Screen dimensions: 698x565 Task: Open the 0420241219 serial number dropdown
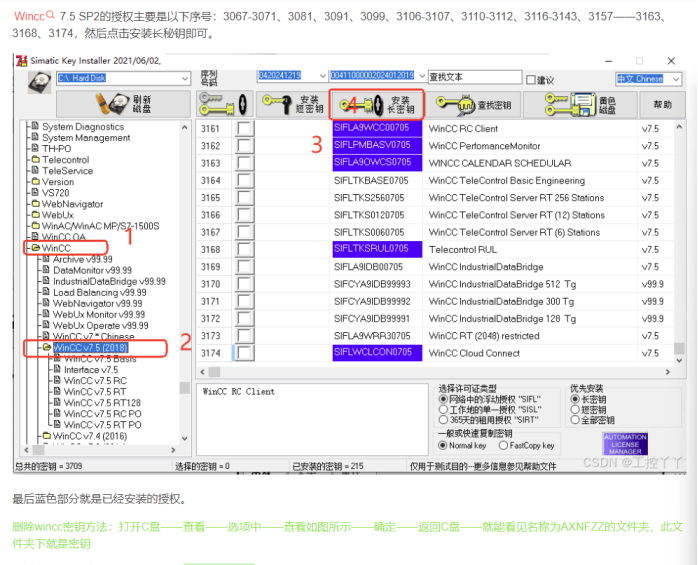click(x=323, y=76)
